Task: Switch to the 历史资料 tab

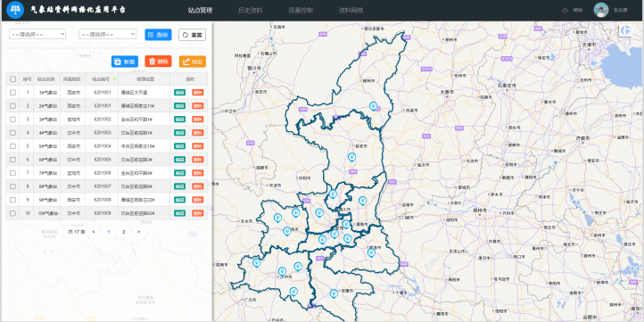Action: pyautogui.click(x=250, y=11)
